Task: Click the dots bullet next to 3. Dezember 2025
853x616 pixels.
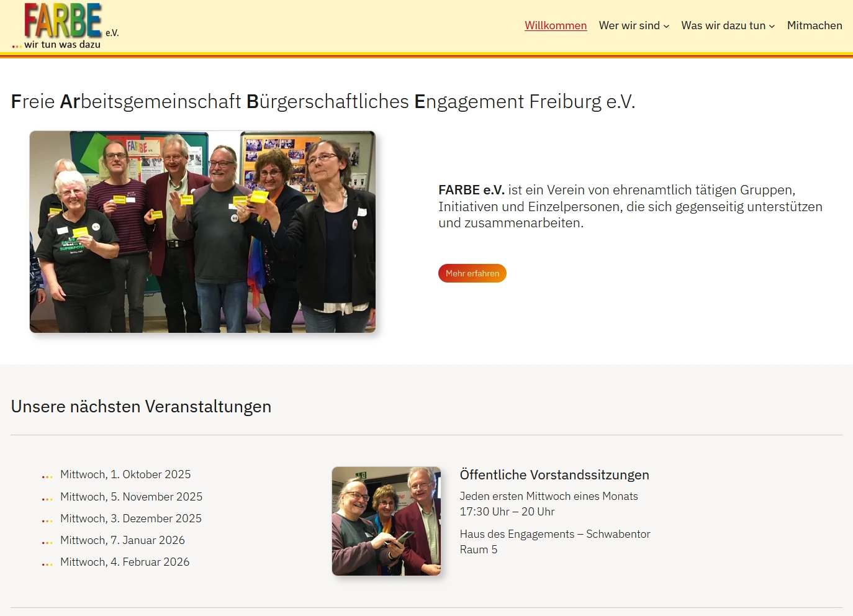Action: pyautogui.click(x=47, y=519)
